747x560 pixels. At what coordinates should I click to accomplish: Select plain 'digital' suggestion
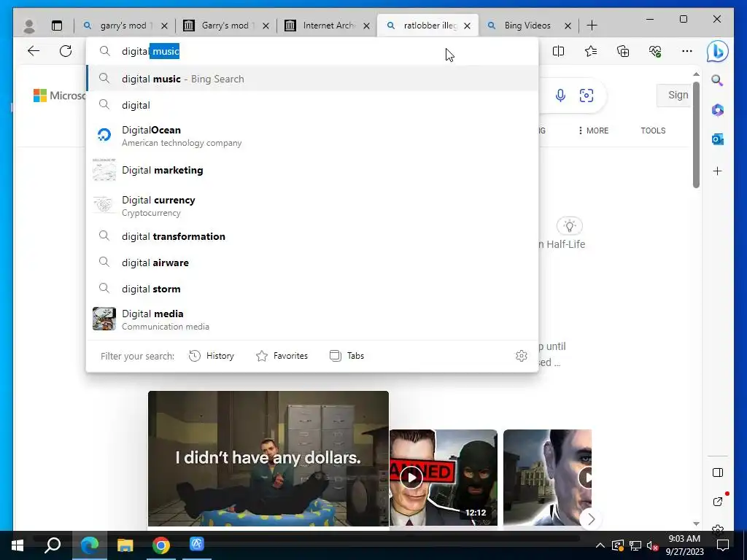(312, 105)
